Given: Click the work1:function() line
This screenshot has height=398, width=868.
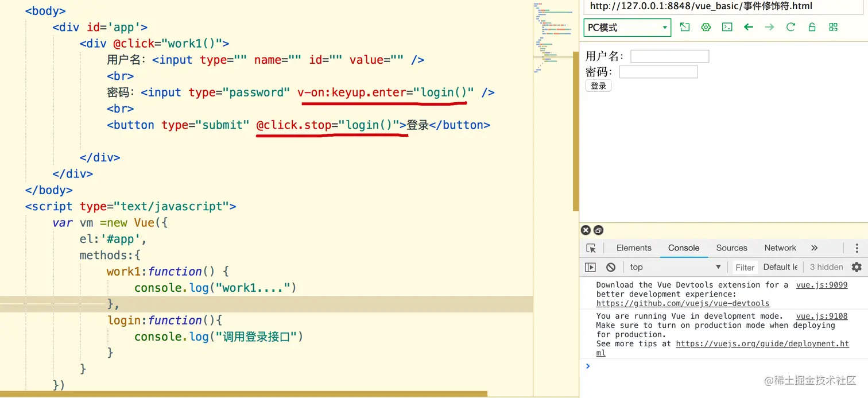Looking at the screenshot, I should [168, 271].
